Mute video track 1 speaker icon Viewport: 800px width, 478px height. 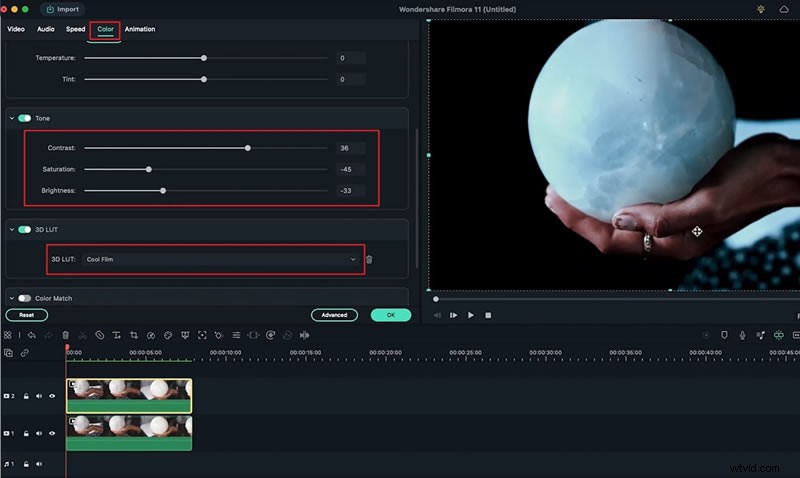point(39,433)
